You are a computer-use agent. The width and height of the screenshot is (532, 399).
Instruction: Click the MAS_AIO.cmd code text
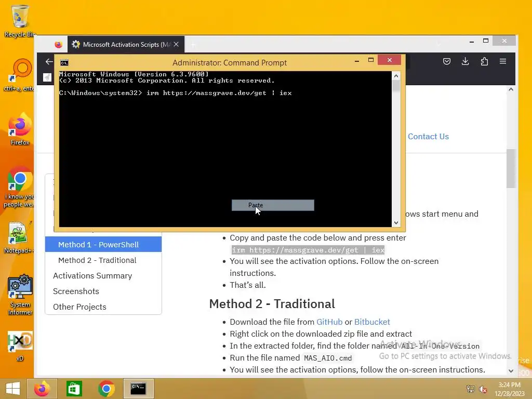pyautogui.click(x=328, y=358)
